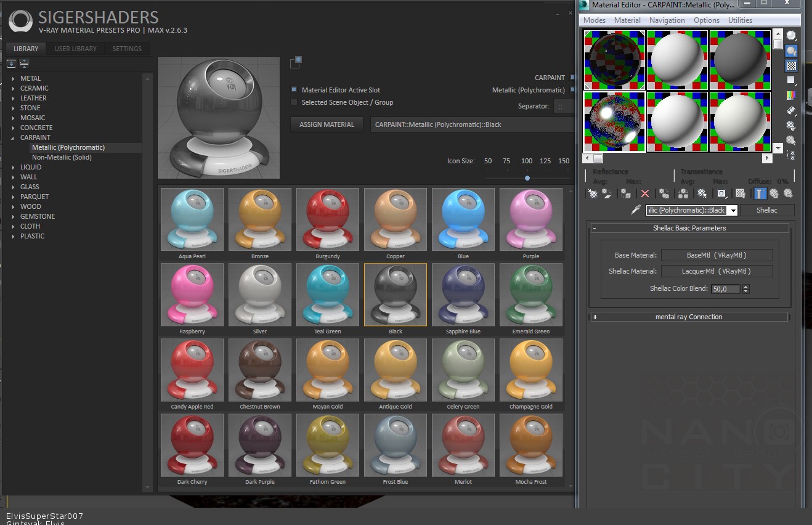
Task: Open the SETTINGS tab
Action: [x=127, y=49]
